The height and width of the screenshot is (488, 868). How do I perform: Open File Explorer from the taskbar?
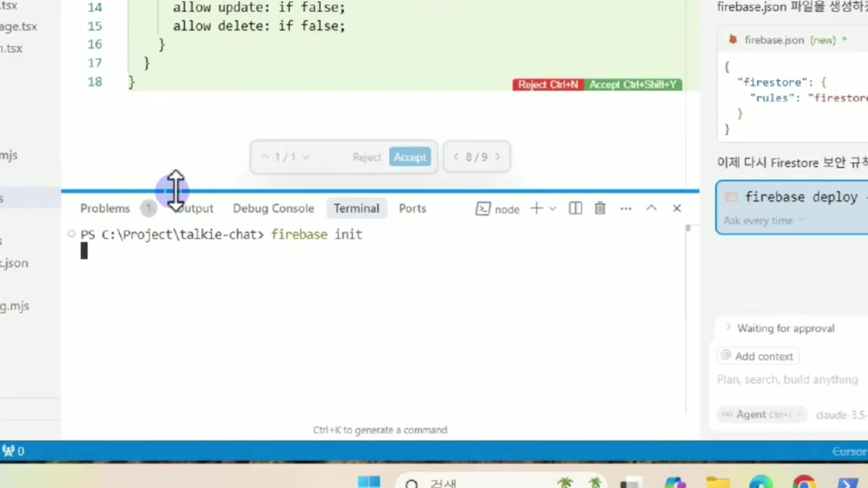tap(718, 482)
